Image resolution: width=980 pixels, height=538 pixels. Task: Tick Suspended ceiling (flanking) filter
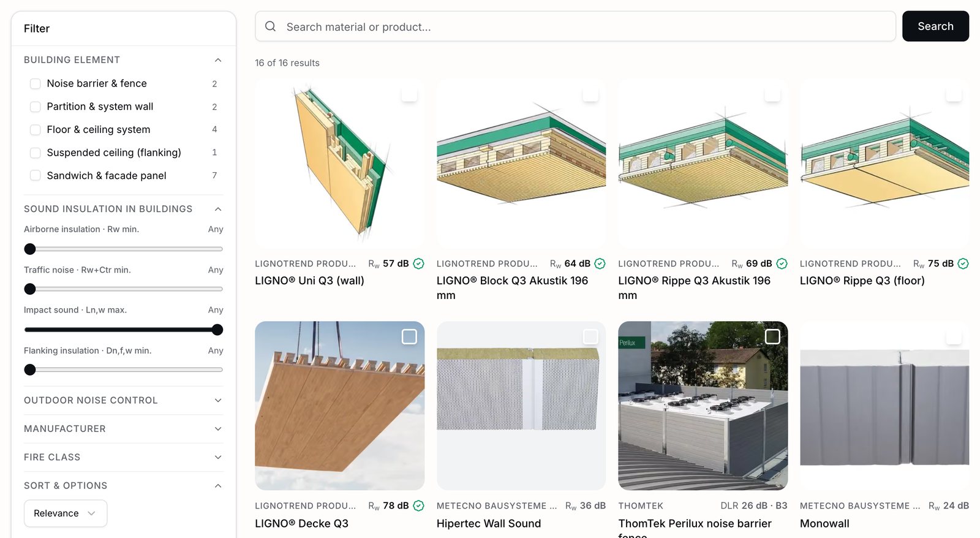tap(36, 153)
